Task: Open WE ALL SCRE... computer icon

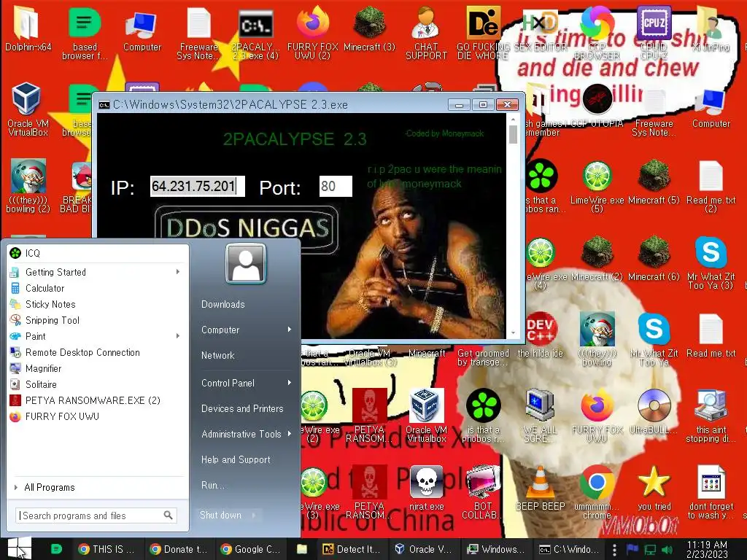Action: point(541,415)
